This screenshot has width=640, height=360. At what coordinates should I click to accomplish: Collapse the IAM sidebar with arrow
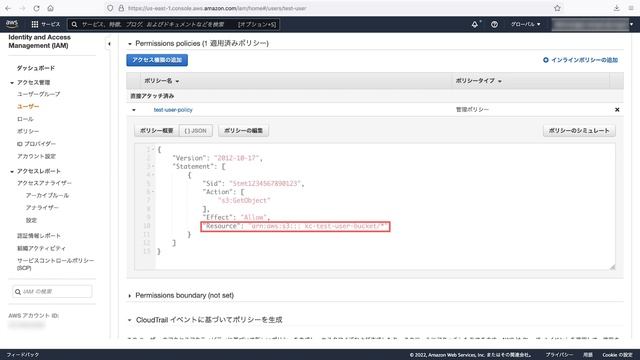[x=109, y=44]
